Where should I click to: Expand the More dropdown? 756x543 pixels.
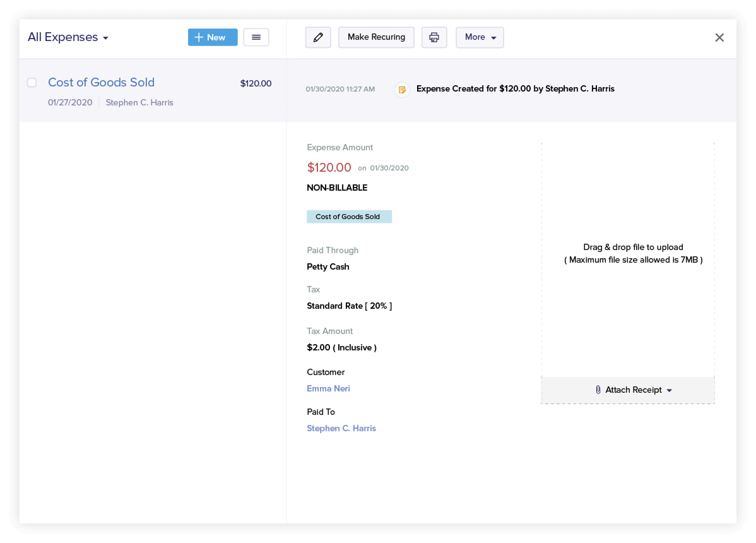click(x=479, y=37)
